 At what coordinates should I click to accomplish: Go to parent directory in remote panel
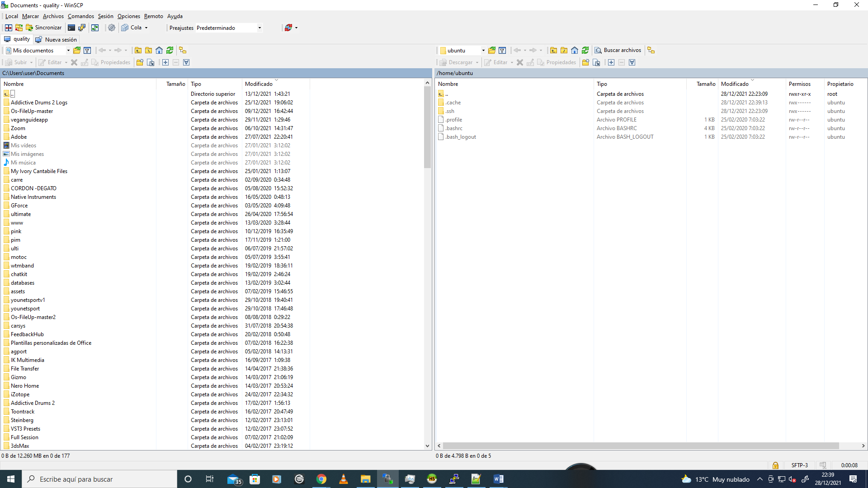[553, 50]
